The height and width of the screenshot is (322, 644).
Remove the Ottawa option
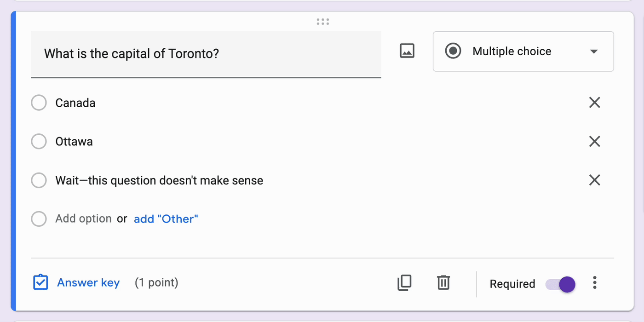pos(594,142)
